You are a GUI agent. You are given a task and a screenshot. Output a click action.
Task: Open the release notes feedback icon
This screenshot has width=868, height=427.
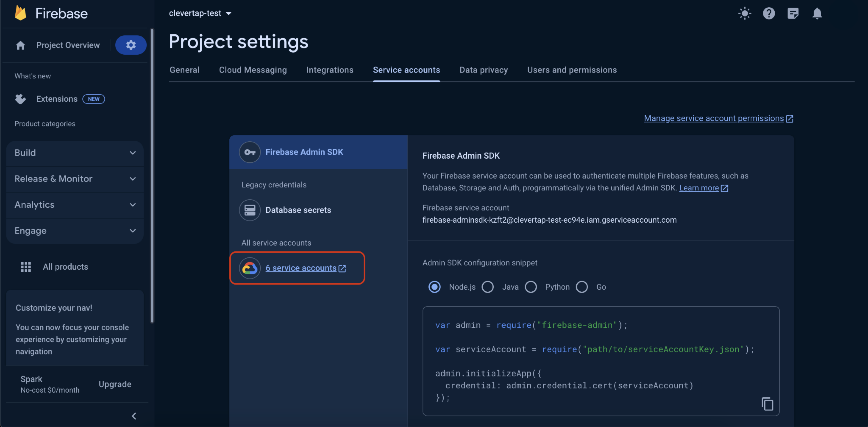pos(793,14)
